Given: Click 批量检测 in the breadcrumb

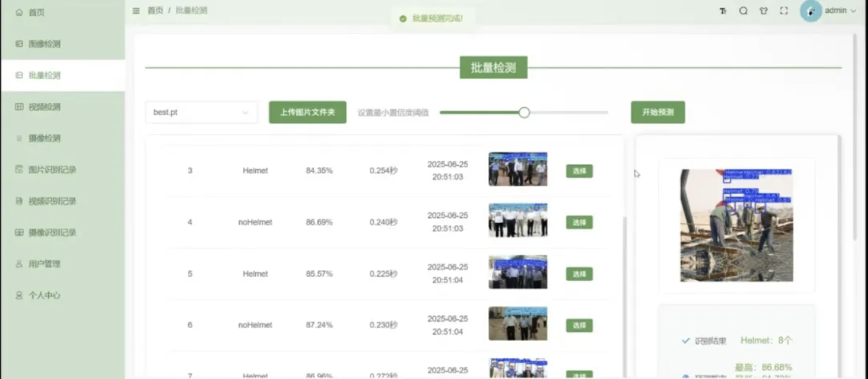Looking at the screenshot, I should pos(192,11).
